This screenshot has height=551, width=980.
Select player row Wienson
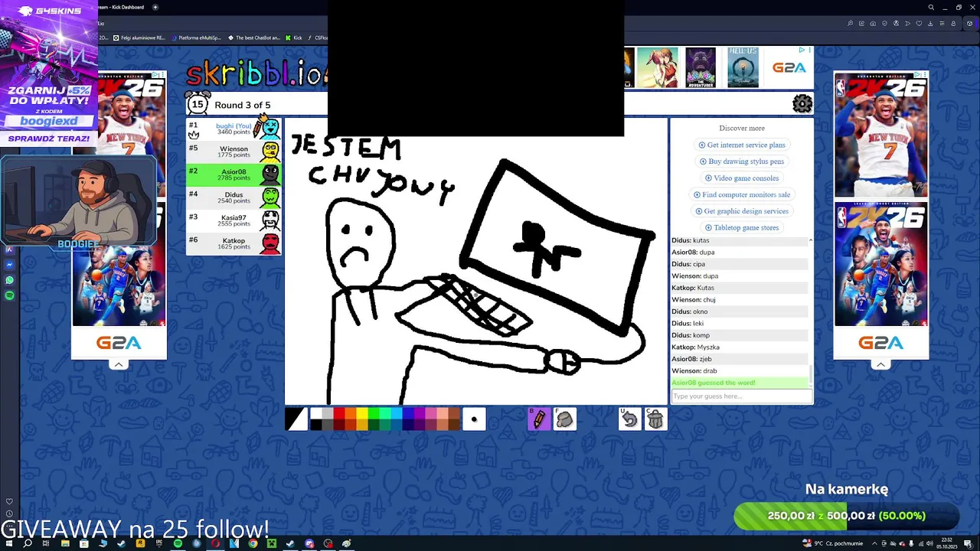tap(234, 152)
